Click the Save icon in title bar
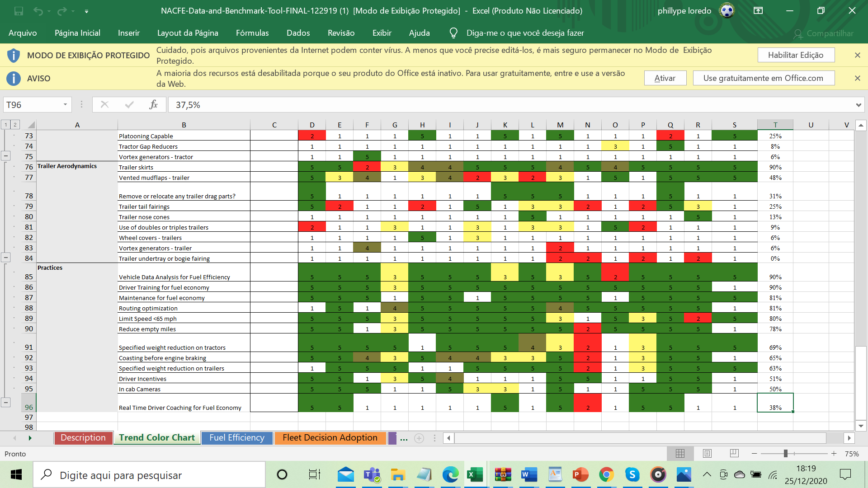This screenshot has width=868, height=488. point(19,11)
